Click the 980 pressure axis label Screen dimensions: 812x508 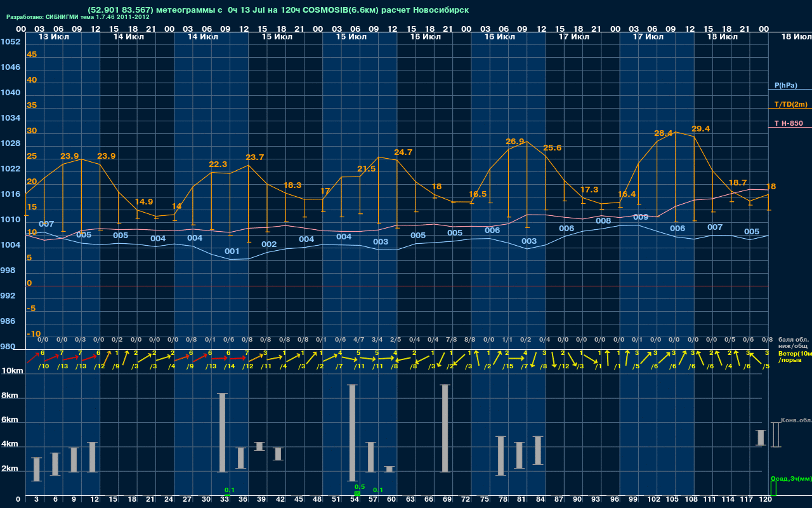pyautogui.click(x=8, y=347)
